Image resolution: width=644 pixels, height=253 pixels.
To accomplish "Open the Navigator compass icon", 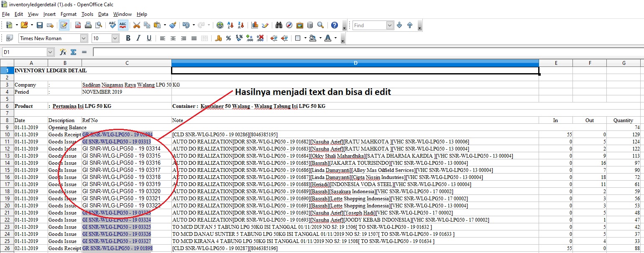I will [289, 25].
